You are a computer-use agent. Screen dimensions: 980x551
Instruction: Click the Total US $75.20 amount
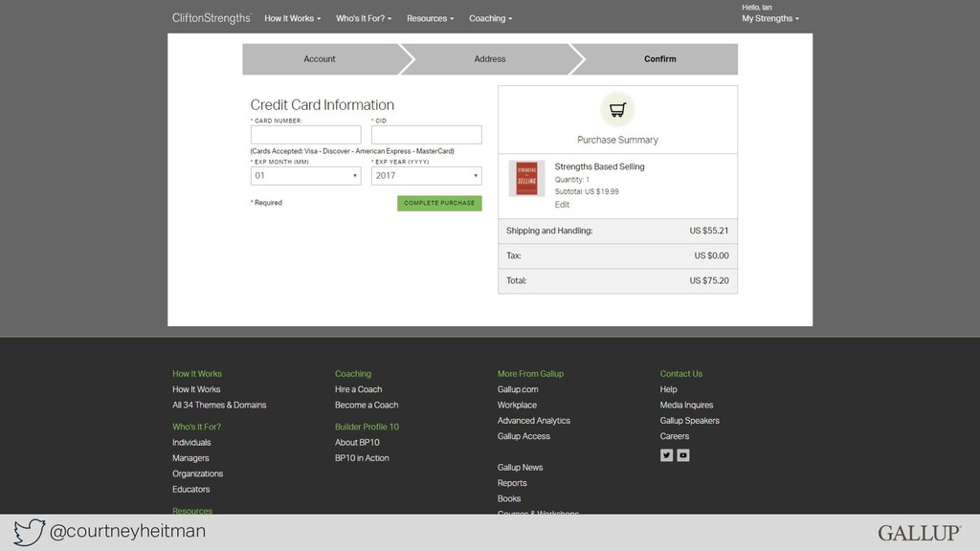tap(709, 280)
